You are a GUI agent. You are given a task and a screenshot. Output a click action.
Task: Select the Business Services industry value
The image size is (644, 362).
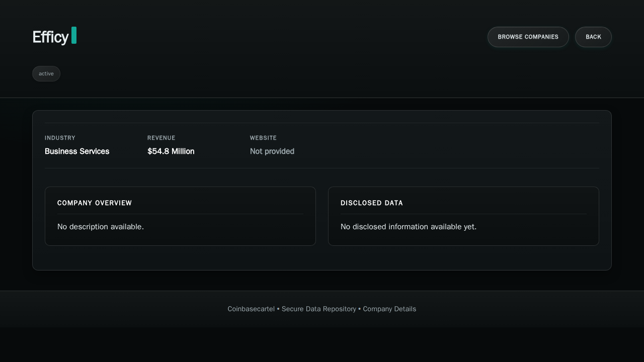pos(77,151)
